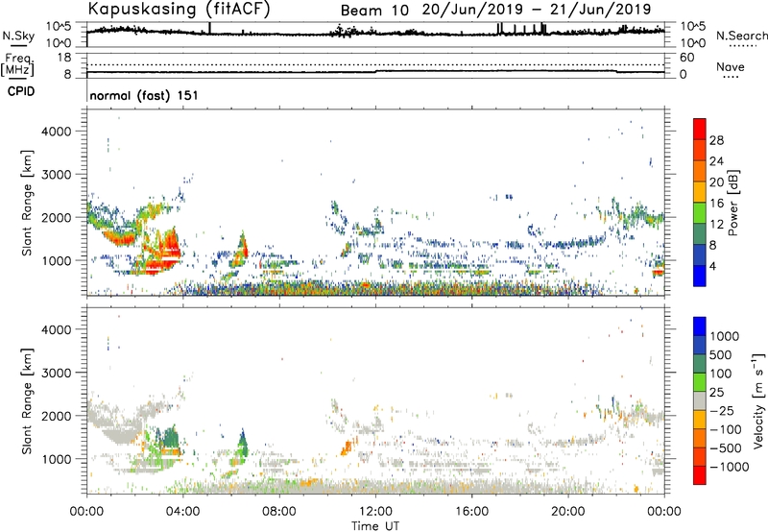Screen dimensions: 768x532
Task: Click the Kapuskasing (fitACF) plot title
Action: coord(179,9)
